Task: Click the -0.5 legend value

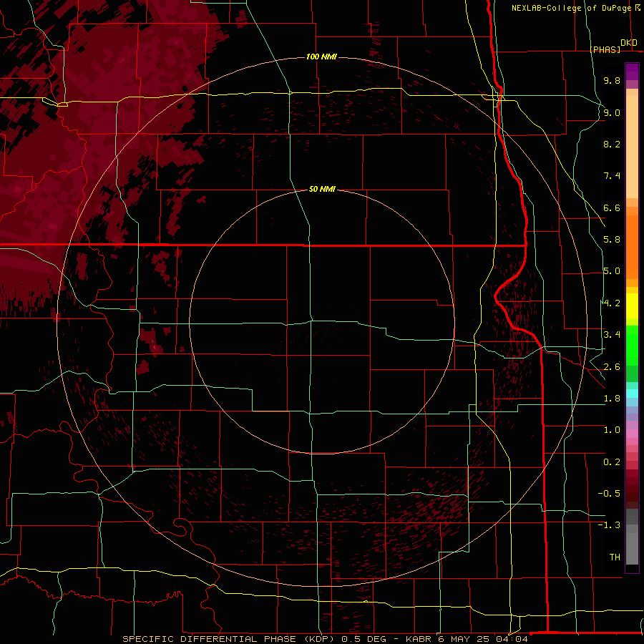Action: click(x=609, y=494)
